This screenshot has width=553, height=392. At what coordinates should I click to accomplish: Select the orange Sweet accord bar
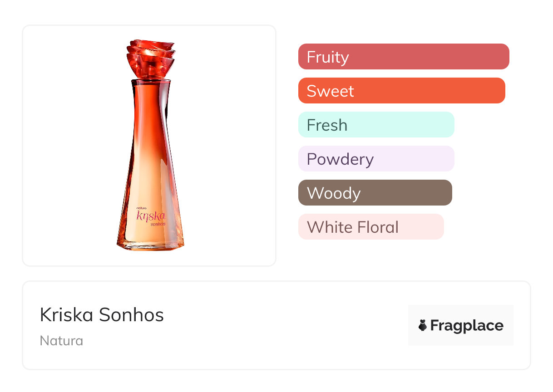coord(401,91)
